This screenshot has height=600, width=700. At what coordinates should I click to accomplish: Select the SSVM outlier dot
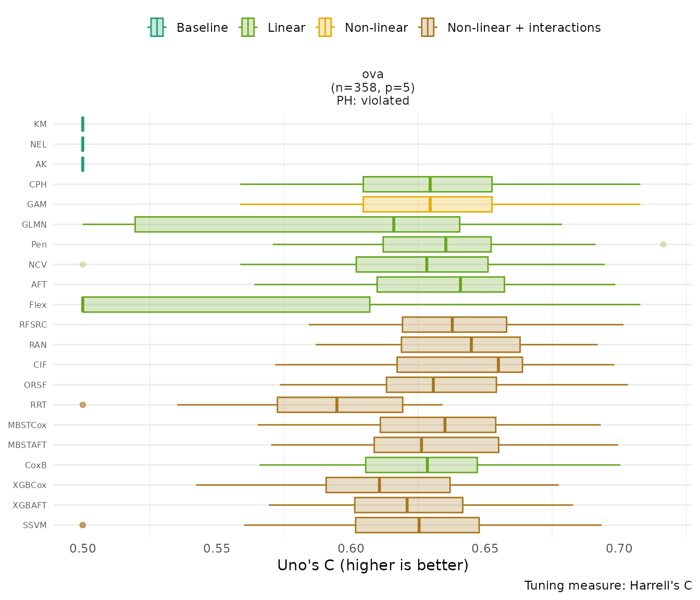[x=82, y=525]
